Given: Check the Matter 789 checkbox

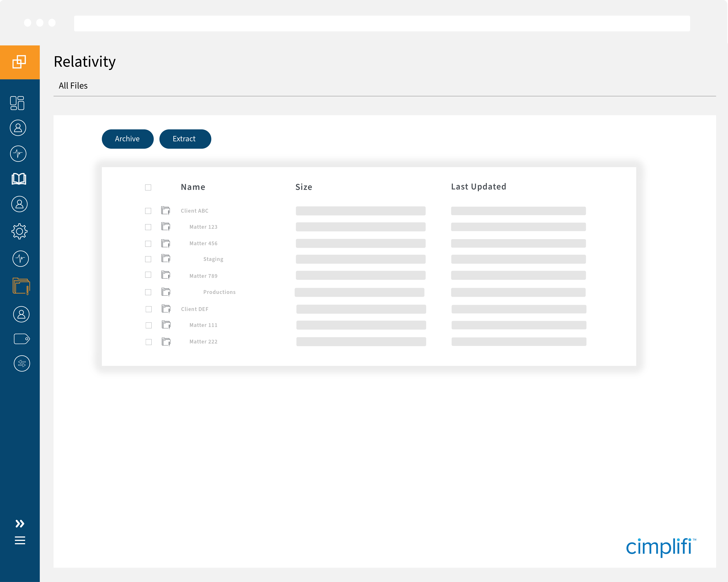Looking at the screenshot, I should [x=148, y=275].
